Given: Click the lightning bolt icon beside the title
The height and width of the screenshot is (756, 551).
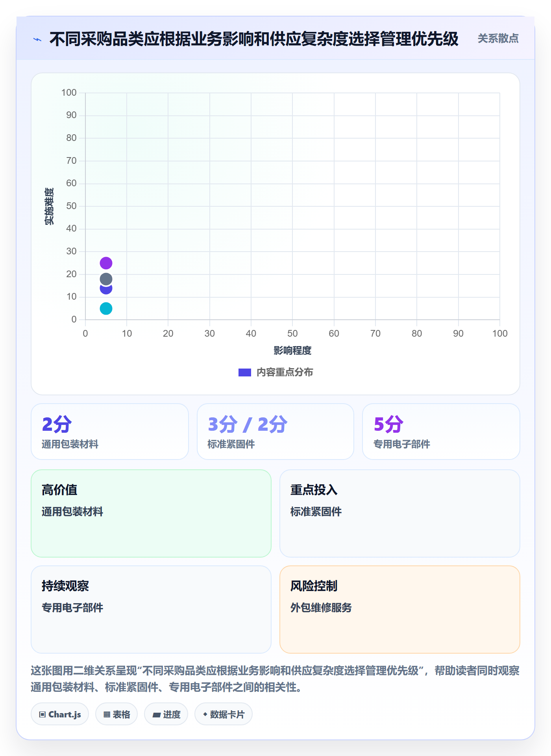Looking at the screenshot, I should click(x=37, y=39).
